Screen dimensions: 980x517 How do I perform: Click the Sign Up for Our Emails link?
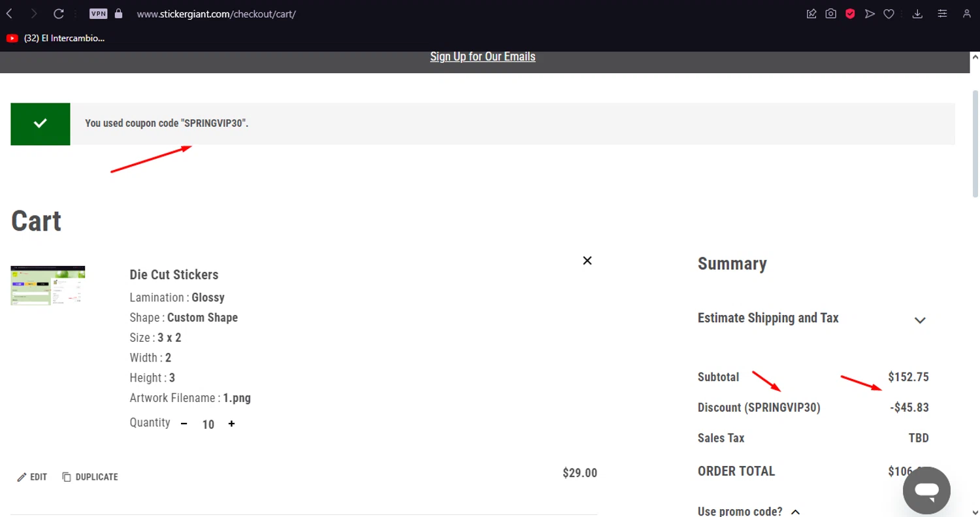tap(483, 56)
